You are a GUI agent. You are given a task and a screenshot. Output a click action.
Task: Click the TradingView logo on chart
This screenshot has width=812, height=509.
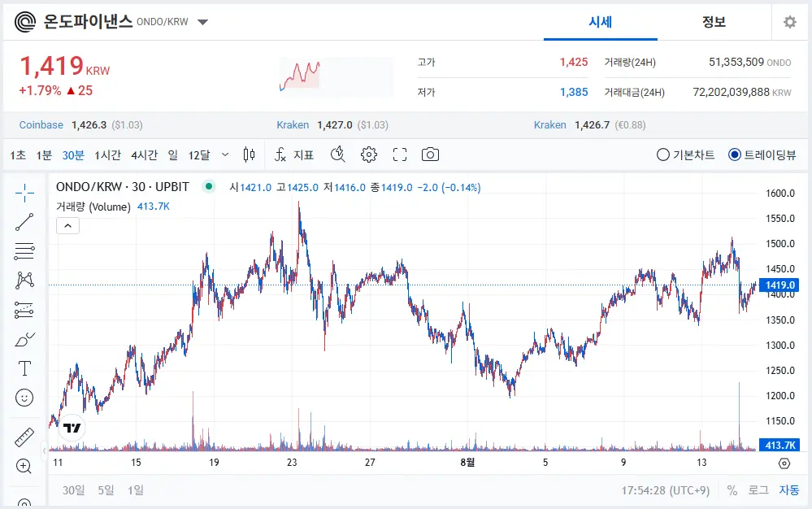(x=72, y=428)
